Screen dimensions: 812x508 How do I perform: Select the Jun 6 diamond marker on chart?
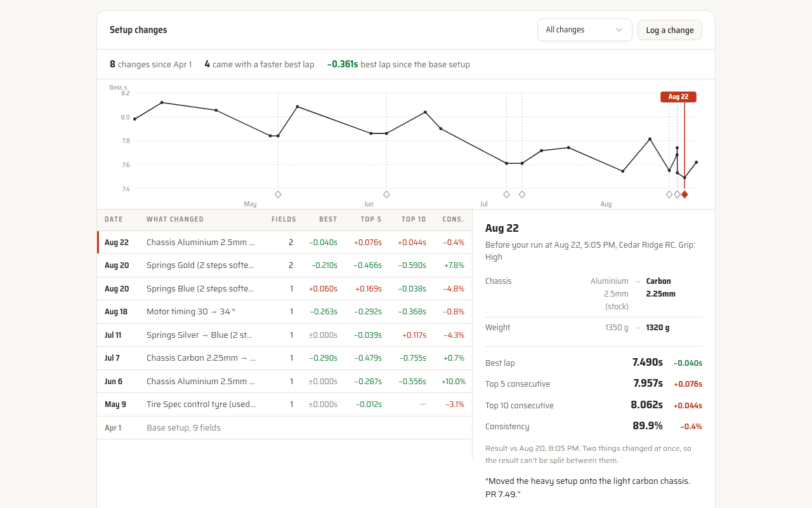click(386, 194)
